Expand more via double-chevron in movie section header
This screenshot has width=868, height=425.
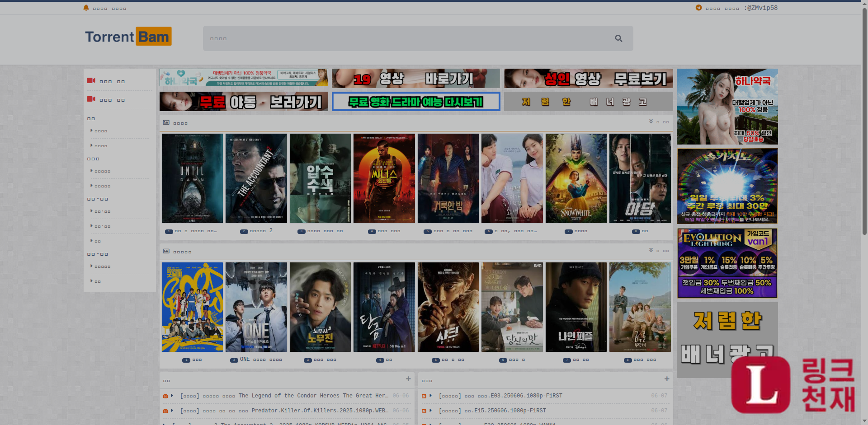651,121
